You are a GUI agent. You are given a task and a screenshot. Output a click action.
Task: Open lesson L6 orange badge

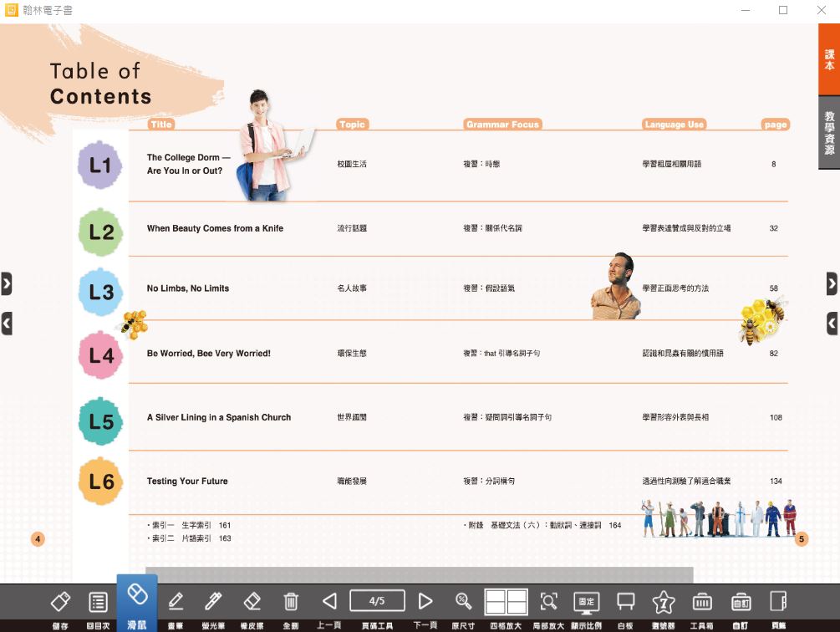[x=100, y=482]
